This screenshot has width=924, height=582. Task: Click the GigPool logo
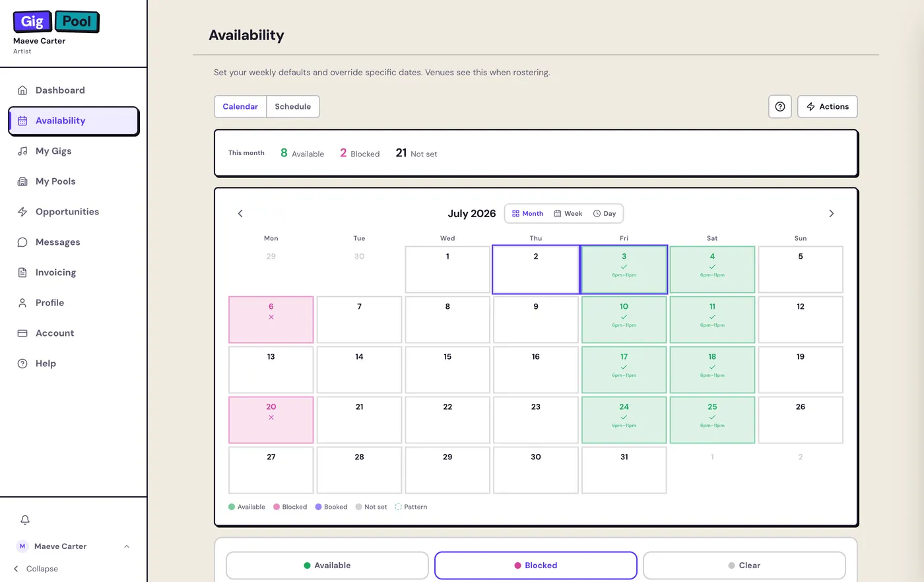[56, 22]
